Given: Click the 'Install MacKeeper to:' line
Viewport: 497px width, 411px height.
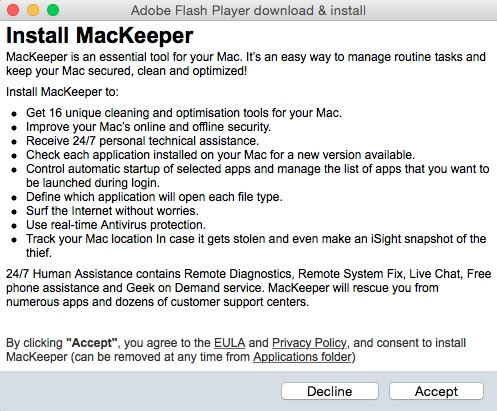Looking at the screenshot, I should tap(62, 92).
